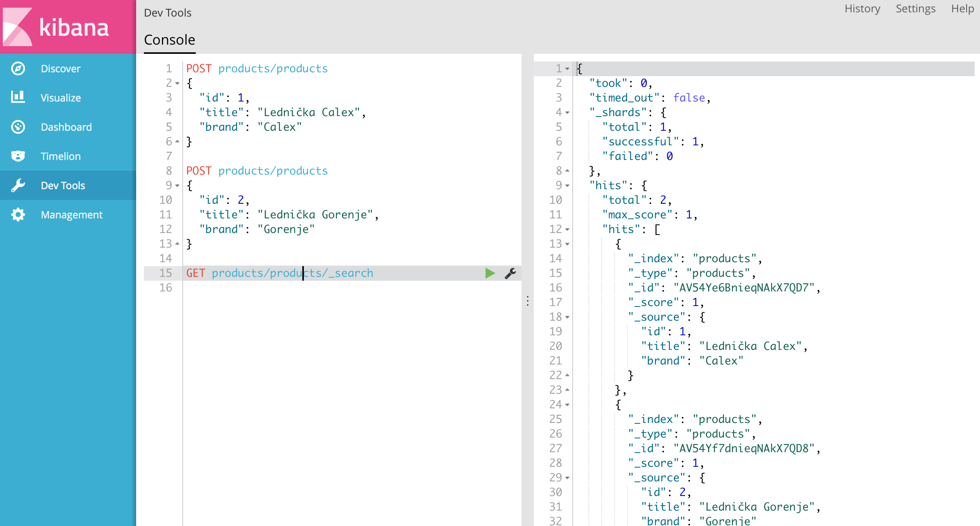
Task: Click the Management gear icon in sidebar
Action: [x=18, y=215]
